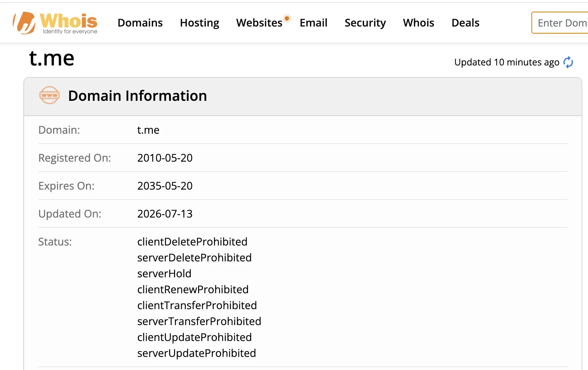
Task: Click the clientRenewProhibited status
Action: point(193,290)
